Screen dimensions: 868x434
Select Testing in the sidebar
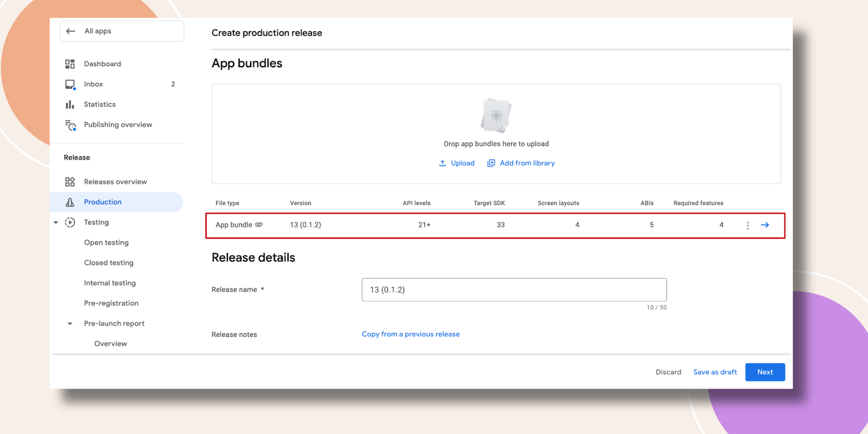click(x=97, y=222)
